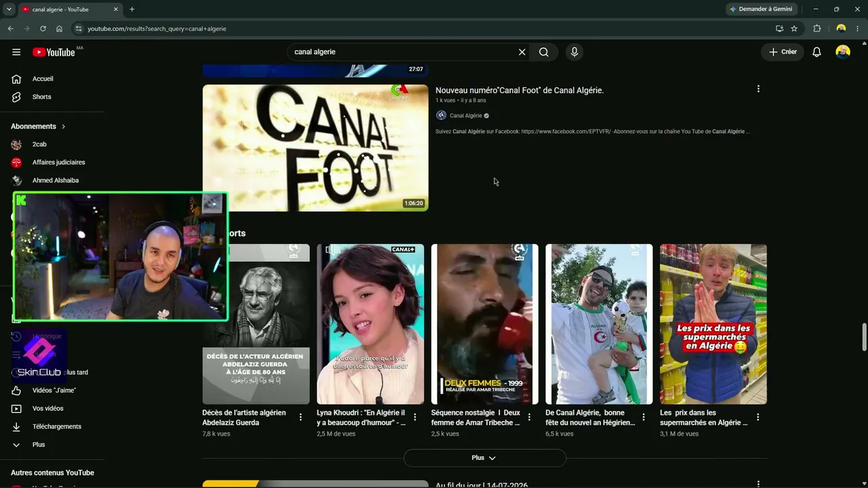Viewport: 868px width, 488px height.
Task: Open the YouTube account avatar menu
Action: [x=843, y=52]
